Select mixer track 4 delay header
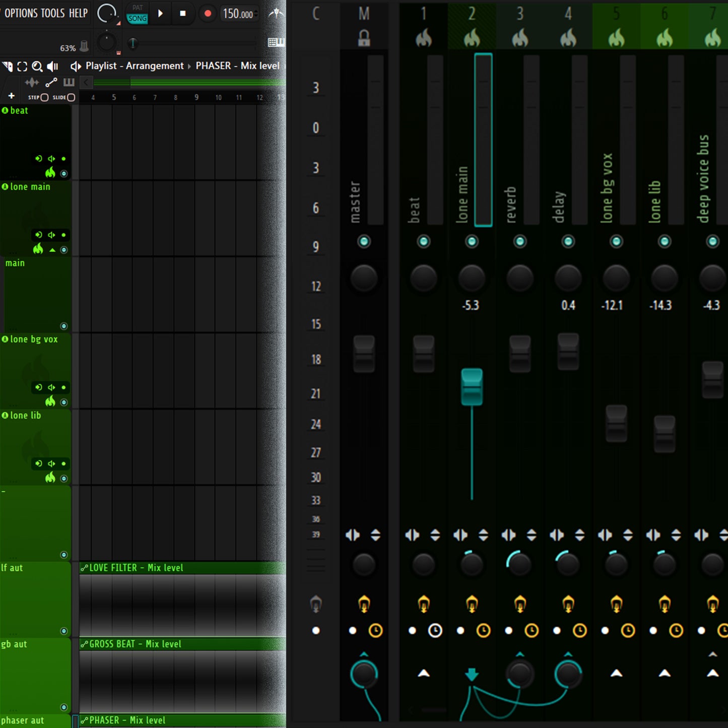The image size is (728, 728). [568, 25]
